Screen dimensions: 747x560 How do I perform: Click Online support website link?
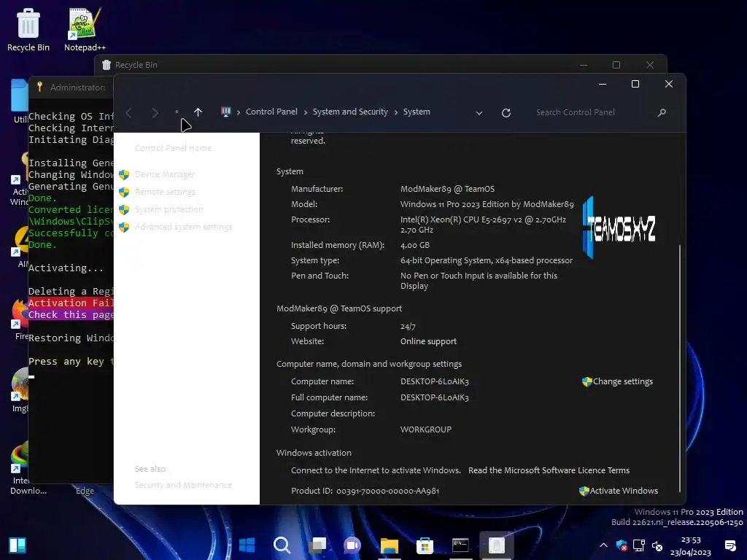click(428, 341)
